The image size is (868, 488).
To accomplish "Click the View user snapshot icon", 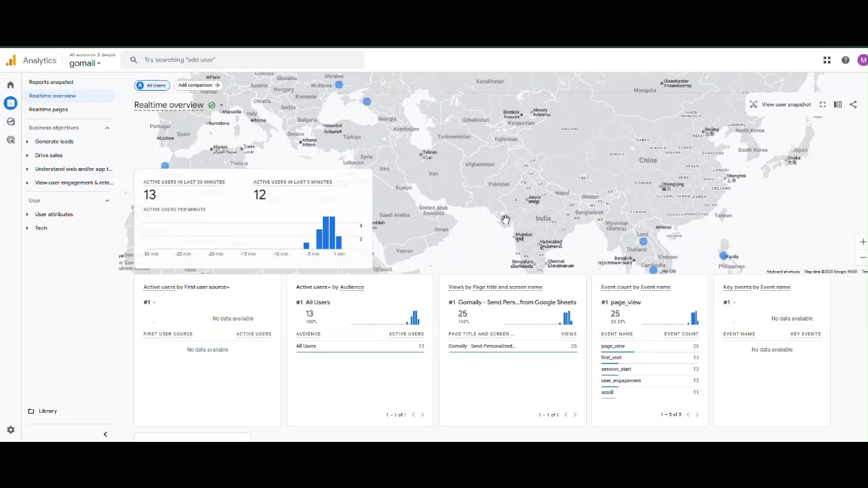I will click(753, 104).
